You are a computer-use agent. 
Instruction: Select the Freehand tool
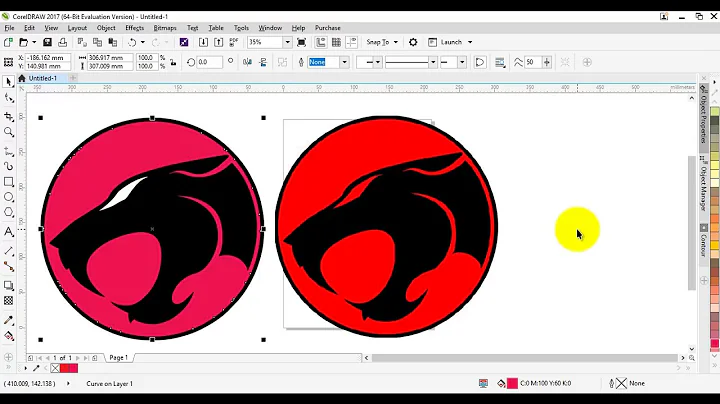point(8,151)
